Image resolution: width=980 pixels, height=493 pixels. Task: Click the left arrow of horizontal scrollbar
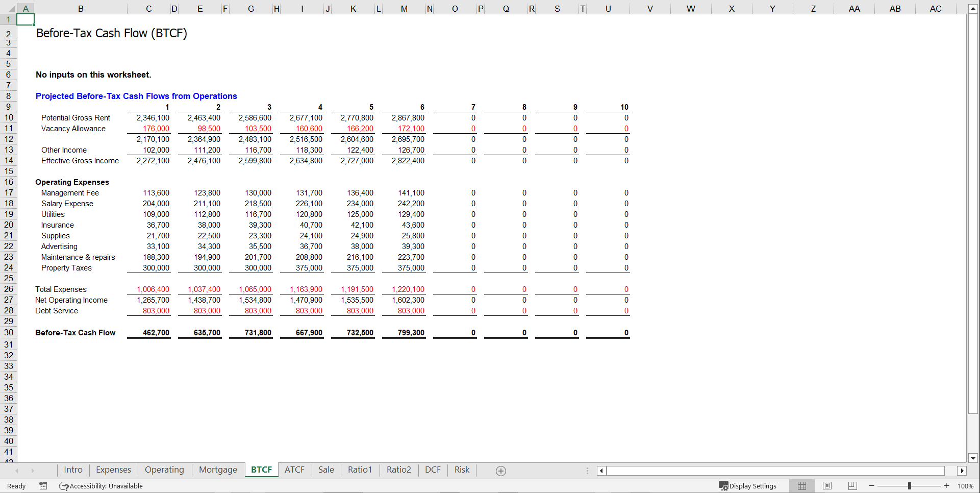[x=601, y=470]
